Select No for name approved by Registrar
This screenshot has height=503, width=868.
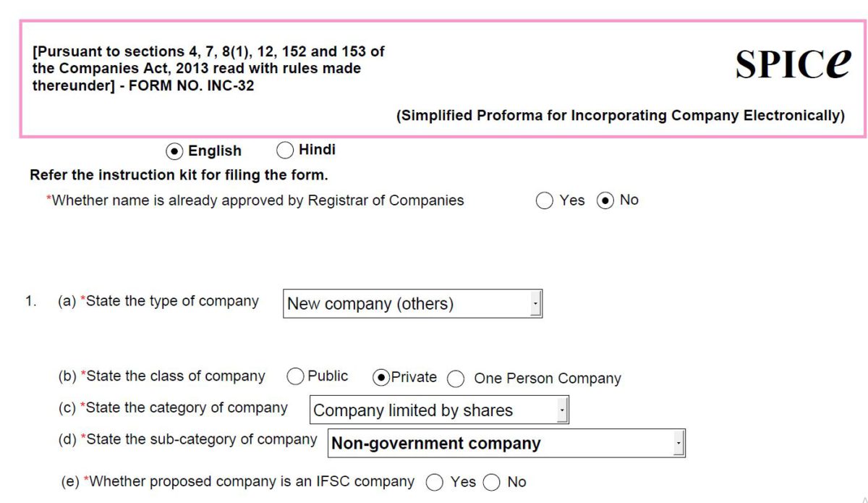[x=606, y=200]
